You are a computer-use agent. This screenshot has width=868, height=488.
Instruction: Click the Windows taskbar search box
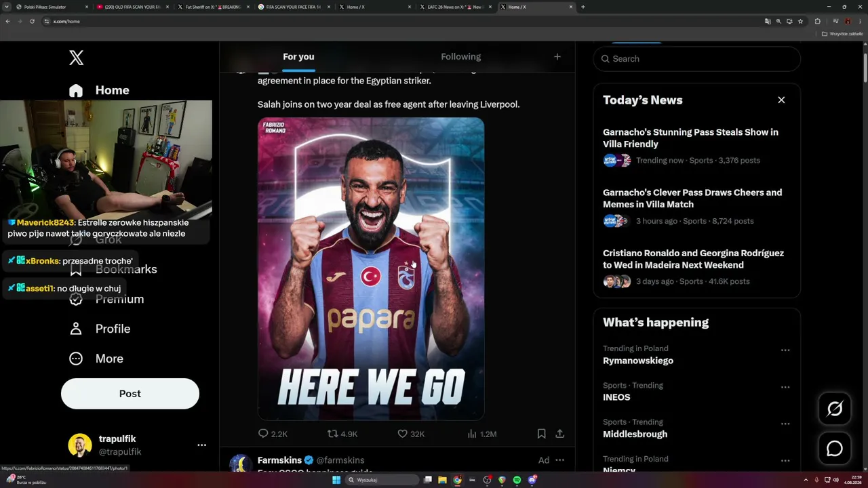382,480
